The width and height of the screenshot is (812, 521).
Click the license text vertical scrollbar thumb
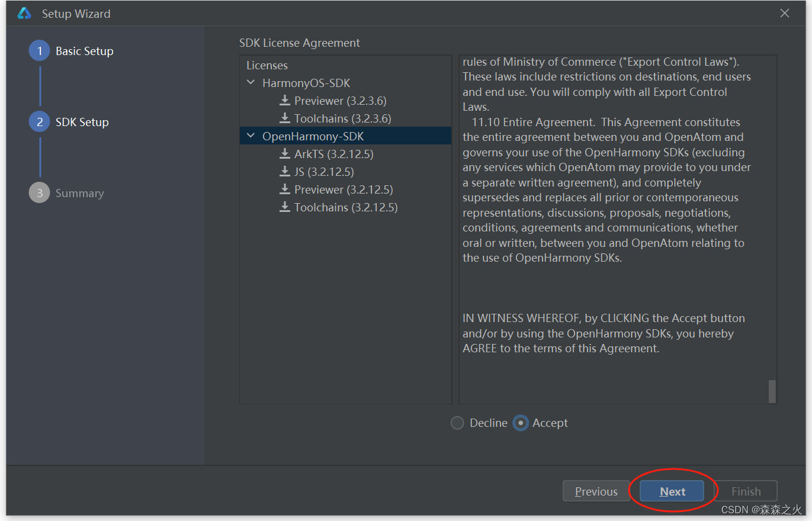pos(772,391)
